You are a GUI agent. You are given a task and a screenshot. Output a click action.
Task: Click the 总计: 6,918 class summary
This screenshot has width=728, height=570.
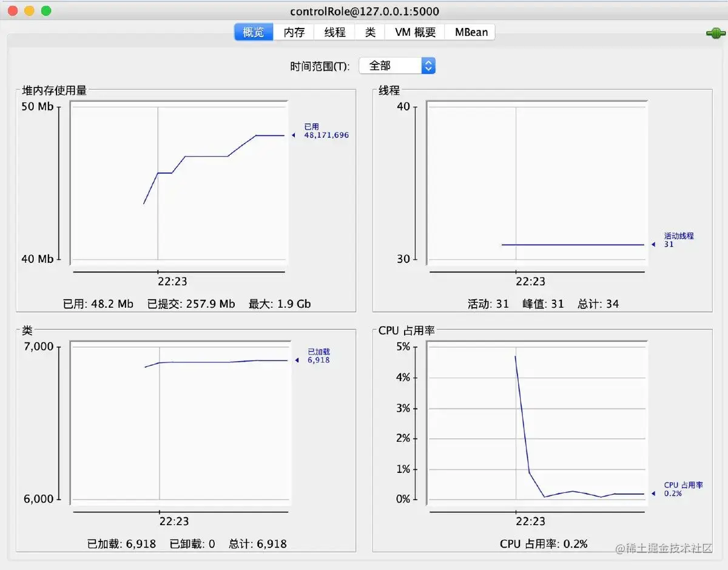(x=258, y=544)
